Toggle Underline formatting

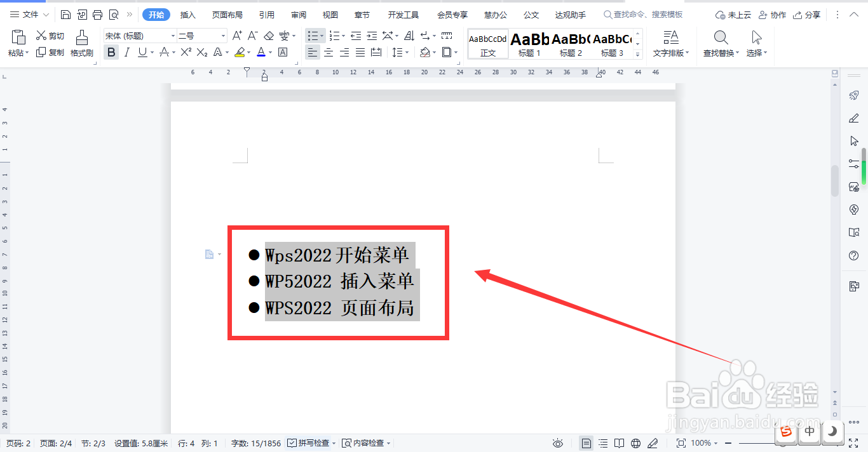142,53
